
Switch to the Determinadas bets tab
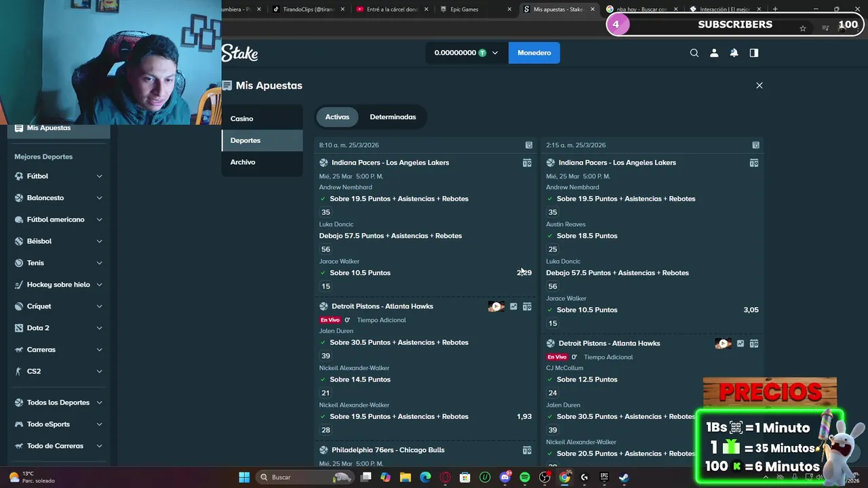tap(393, 117)
